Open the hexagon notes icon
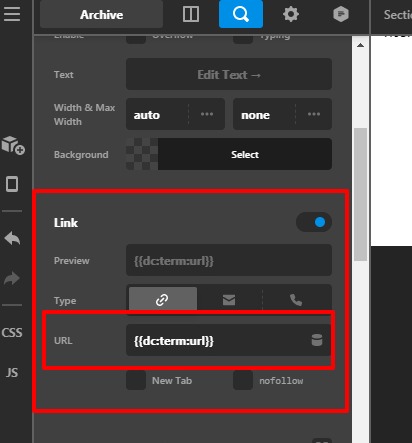Viewport: 412px width, 443px height. 341,14
